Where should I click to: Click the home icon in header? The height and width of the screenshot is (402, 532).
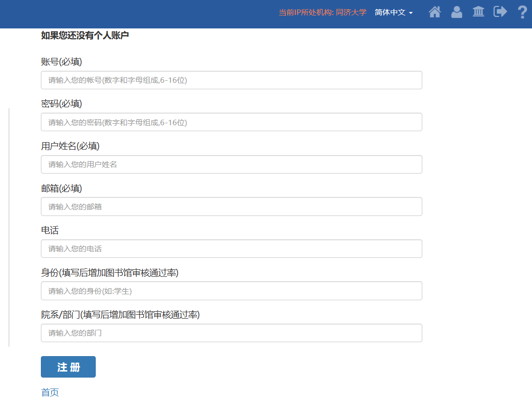(435, 12)
